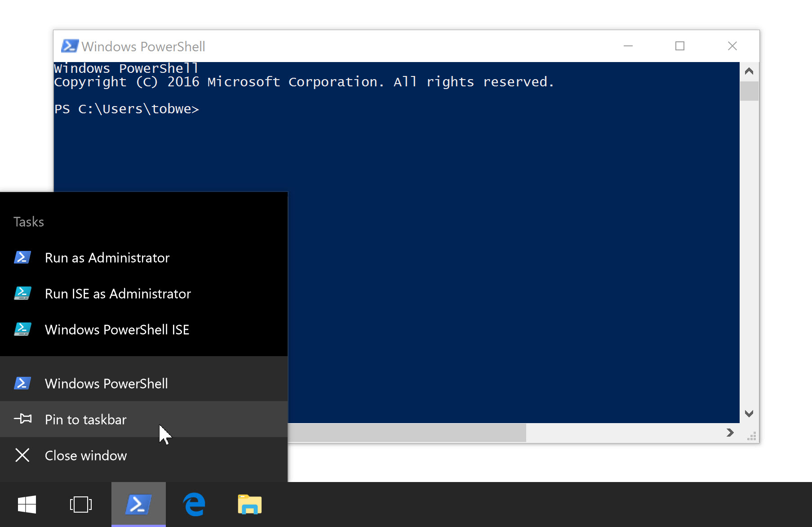The width and height of the screenshot is (812, 527).
Task: Click the horizontal scrollbar thumb
Action: pos(407,433)
